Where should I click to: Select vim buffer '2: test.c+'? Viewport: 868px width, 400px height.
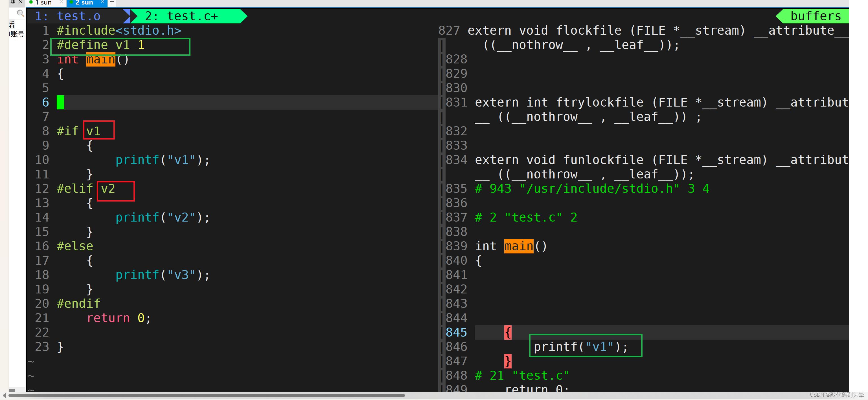tap(181, 16)
